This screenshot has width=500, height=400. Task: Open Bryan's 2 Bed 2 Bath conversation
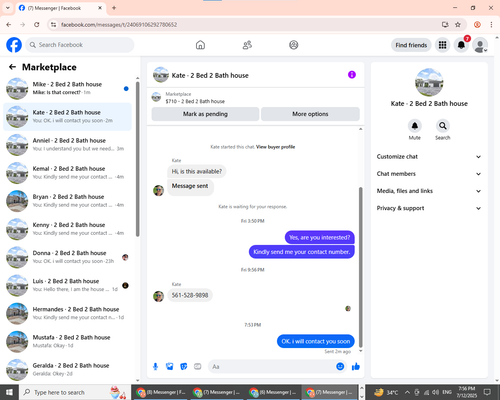(x=67, y=201)
